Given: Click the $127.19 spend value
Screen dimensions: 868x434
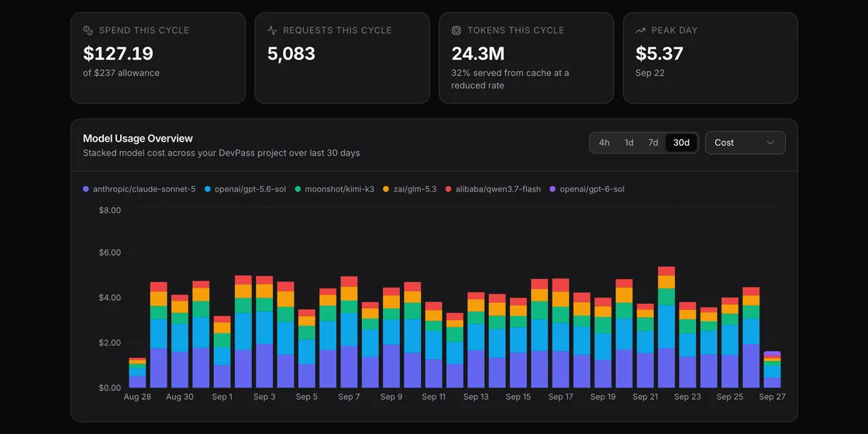Looking at the screenshot, I should (x=118, y=53).
